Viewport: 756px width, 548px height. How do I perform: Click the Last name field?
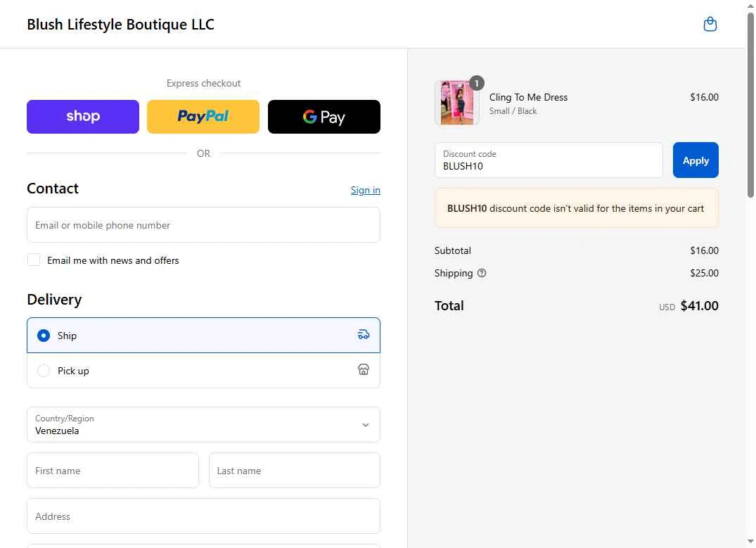[x=295, y=471]
